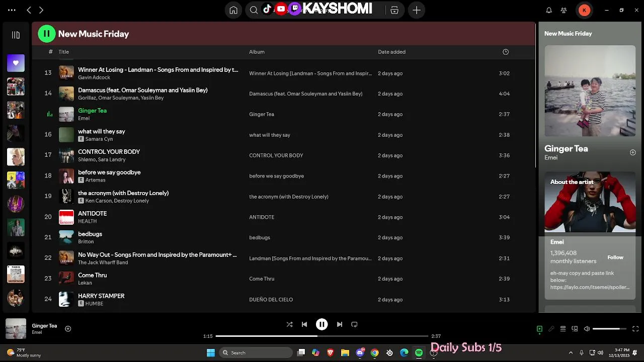Open the About the artist card image
644x362 pixels.
tap(590, 202)
